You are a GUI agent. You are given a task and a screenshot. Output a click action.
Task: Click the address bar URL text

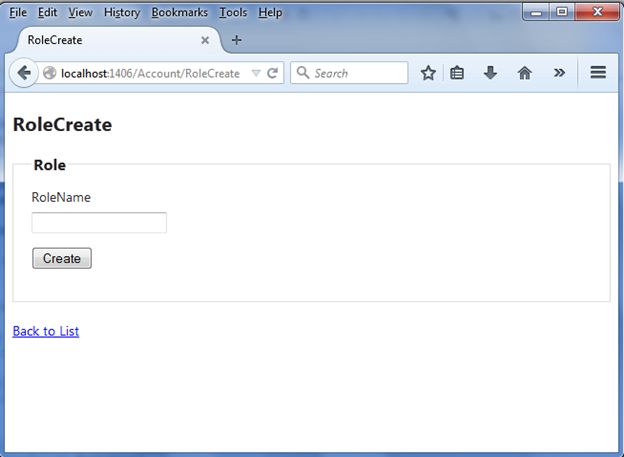150,73
